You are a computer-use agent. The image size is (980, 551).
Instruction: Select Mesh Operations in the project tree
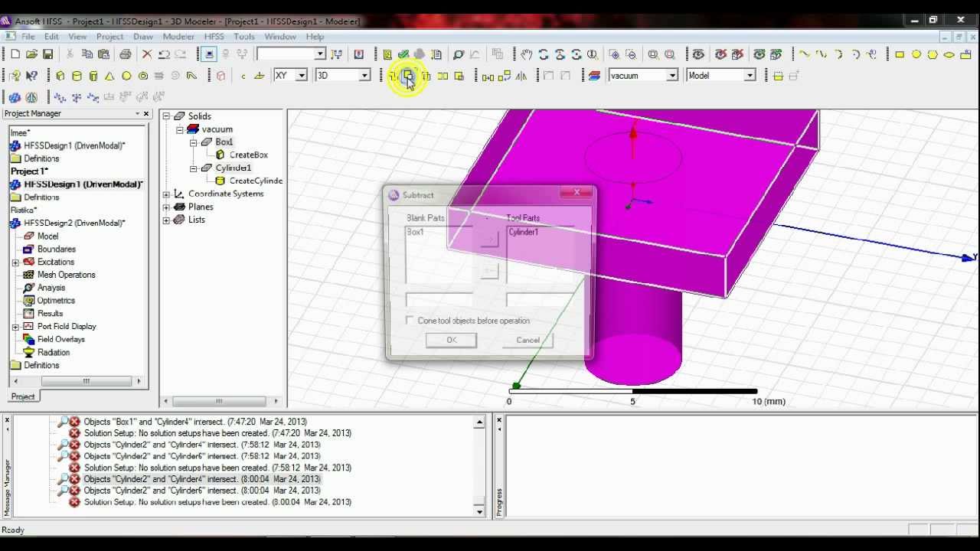67,275
